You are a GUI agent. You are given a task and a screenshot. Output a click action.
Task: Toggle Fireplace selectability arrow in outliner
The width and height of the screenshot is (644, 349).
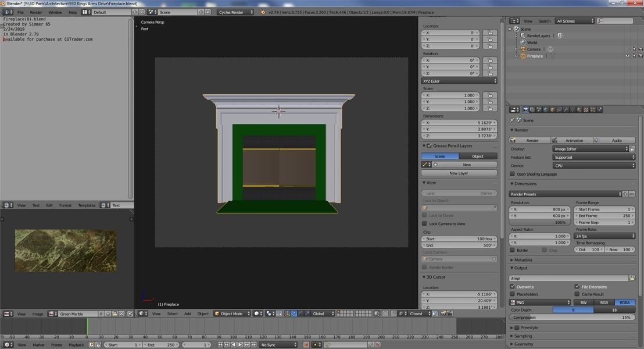[634, 56]
